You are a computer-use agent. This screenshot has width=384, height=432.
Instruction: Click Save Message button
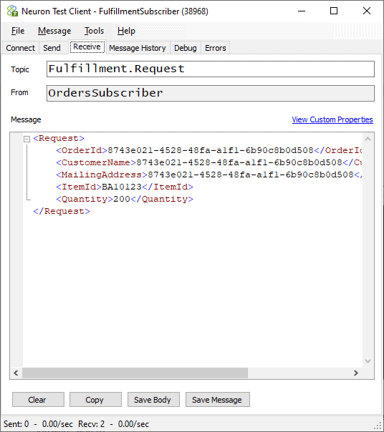click(x=217, y=400)
